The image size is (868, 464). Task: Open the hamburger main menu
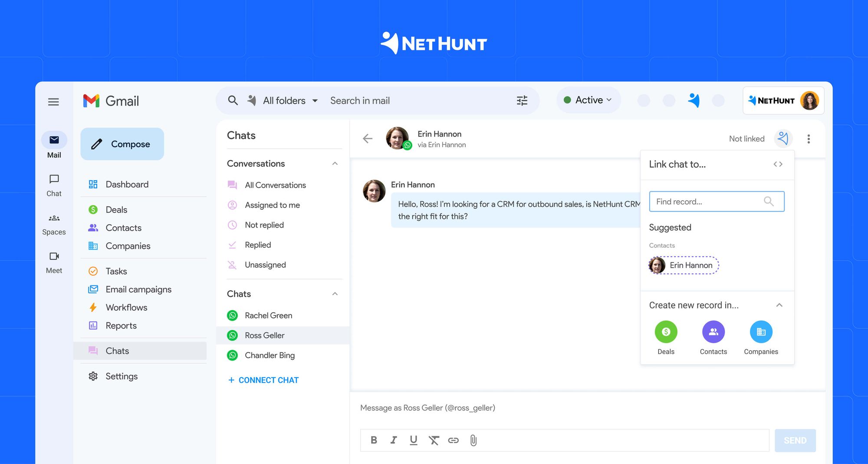(x=53, y=102)
